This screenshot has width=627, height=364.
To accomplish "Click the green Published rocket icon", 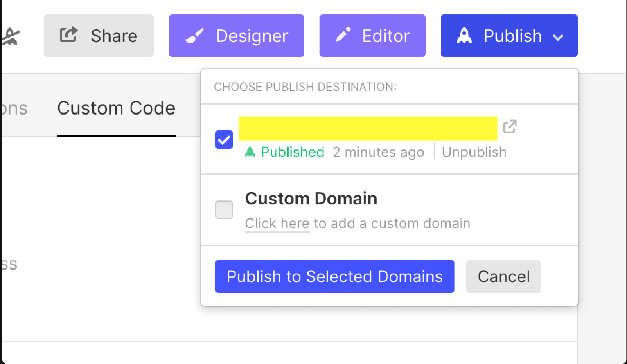I will (x=250, y=152).
